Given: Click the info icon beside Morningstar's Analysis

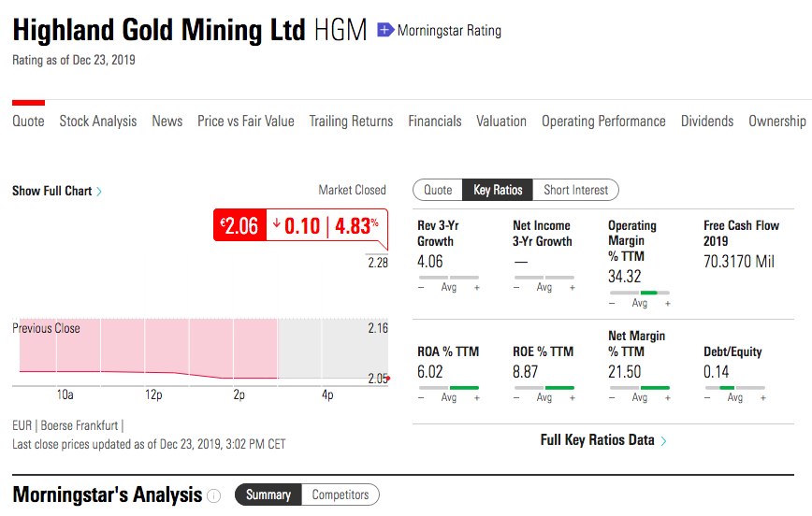Looking at the screenshot, I should coord(213,495).
